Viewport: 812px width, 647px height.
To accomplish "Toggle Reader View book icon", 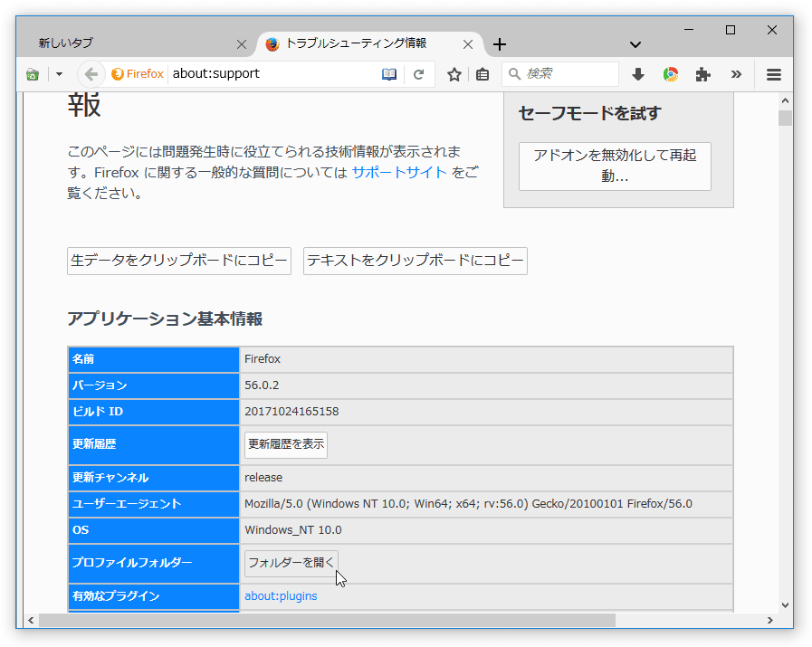I will [x=389, y=74].
